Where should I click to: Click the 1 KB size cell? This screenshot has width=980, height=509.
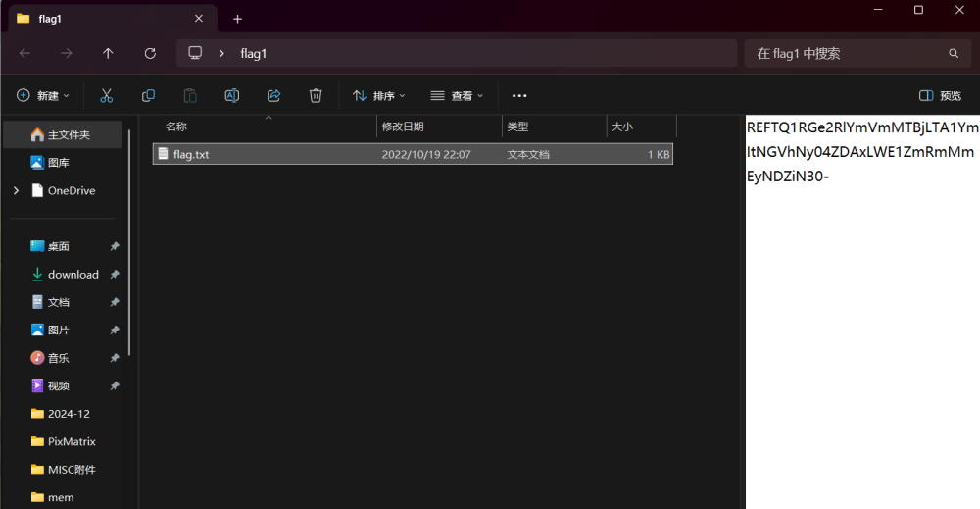point(659,154)
